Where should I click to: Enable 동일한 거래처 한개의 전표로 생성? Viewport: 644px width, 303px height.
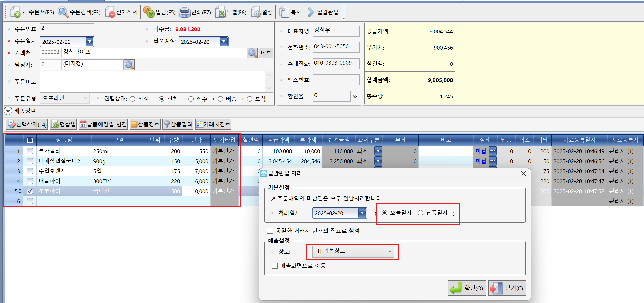pyautogui.click(x=270, y=230)
